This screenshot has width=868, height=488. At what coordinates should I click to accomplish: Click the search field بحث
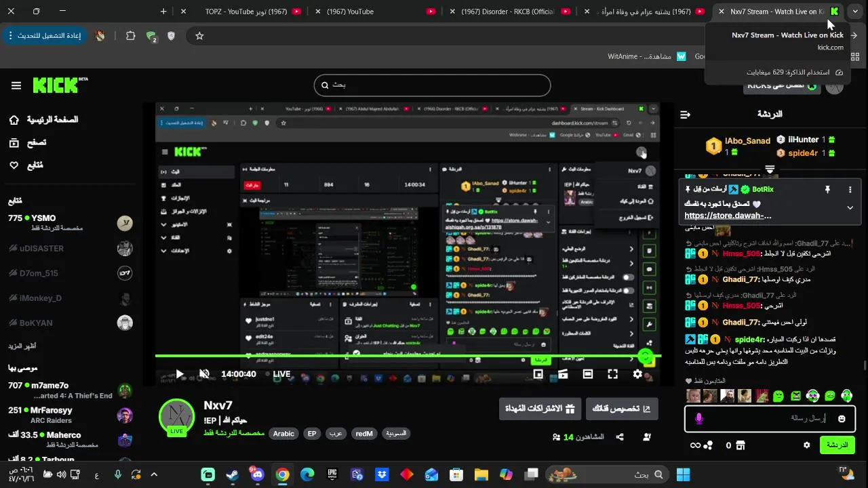pos(432,85)
